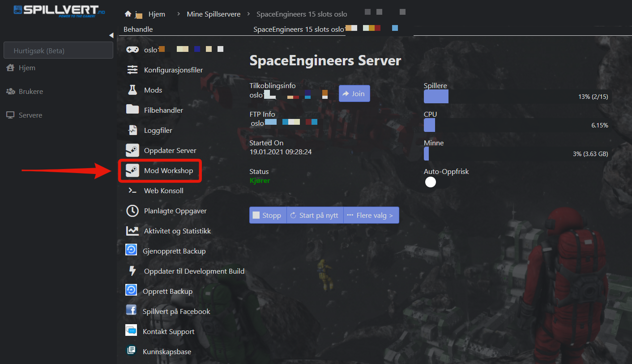Click the 6.15% CPU value
The image size is (632, 364).
[x=600, y=125]
